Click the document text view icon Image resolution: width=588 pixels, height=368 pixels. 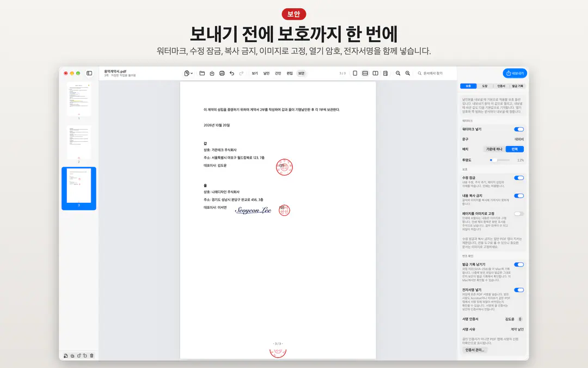385,73
